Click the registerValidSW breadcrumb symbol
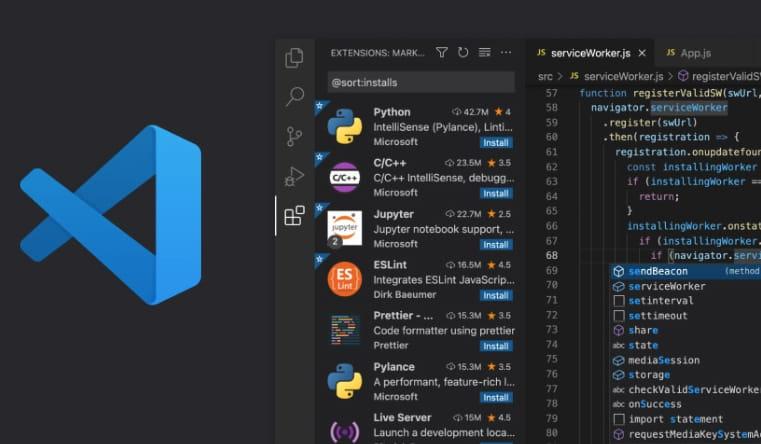Image resolution: width=761 pixels, height=444 pixels. tap(719, 77)
